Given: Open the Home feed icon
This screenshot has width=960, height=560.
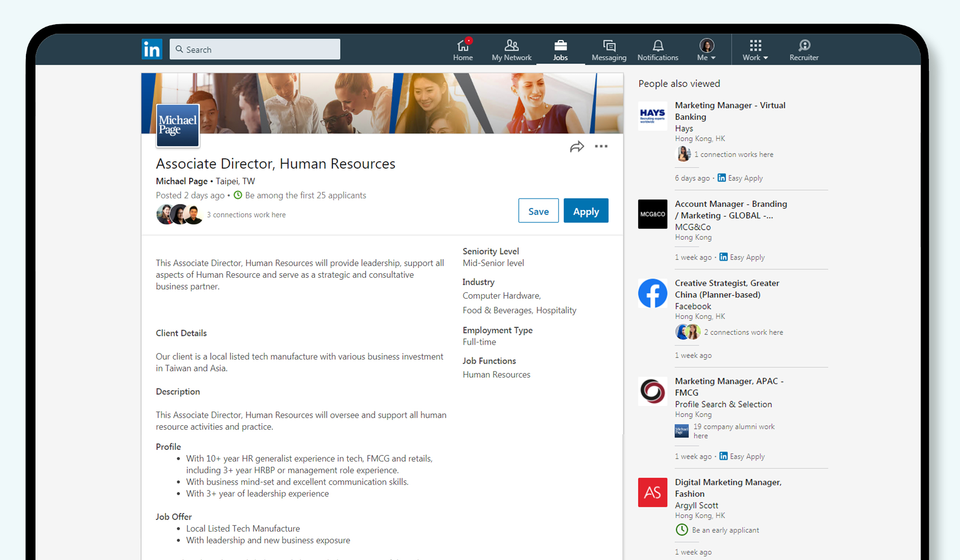Looking at the screenshot, I should [x=463, y=45].
